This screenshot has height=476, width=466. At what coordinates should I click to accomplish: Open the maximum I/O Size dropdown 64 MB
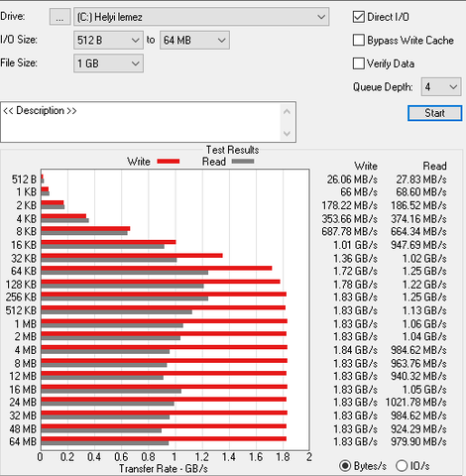[194, 41]
